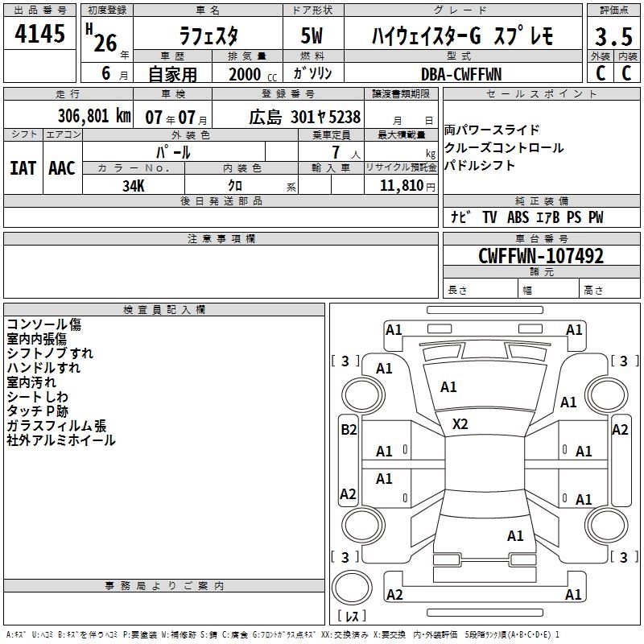Click inspector note タッチP跡

tap(37, 411)
